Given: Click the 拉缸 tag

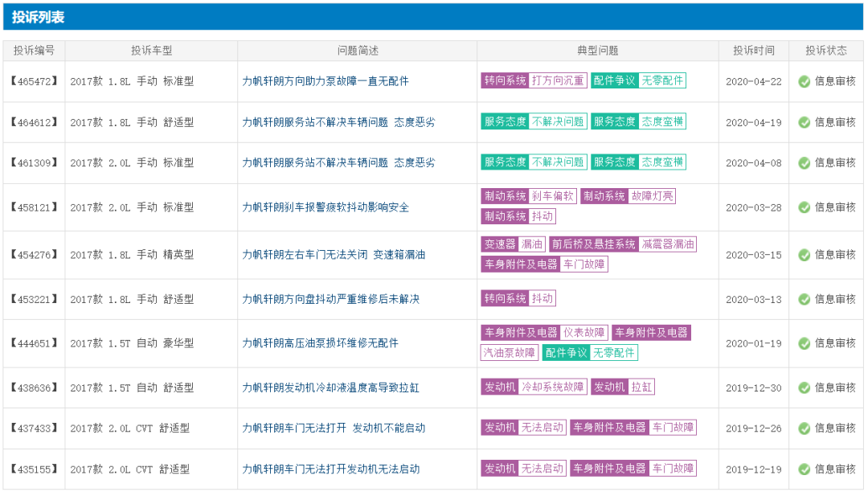Looking at the screenshot, I should coord(641,387).
